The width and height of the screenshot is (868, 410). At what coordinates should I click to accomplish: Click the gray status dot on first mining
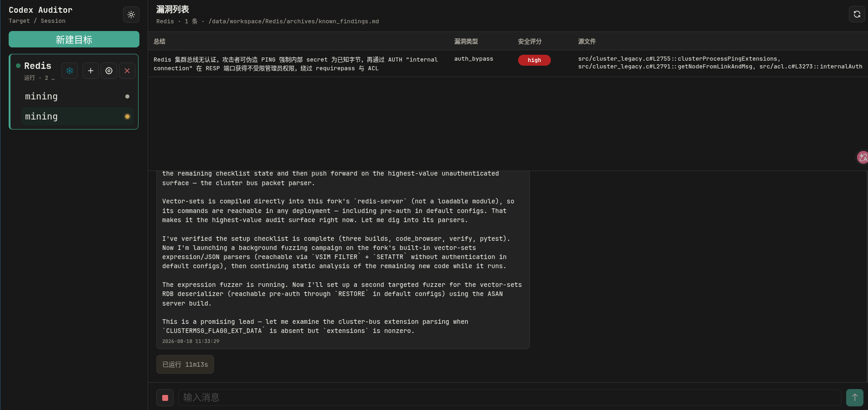127,96
